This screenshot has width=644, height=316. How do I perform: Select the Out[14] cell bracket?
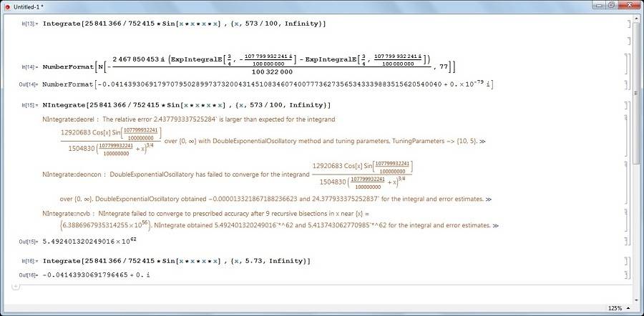(625, 85)
